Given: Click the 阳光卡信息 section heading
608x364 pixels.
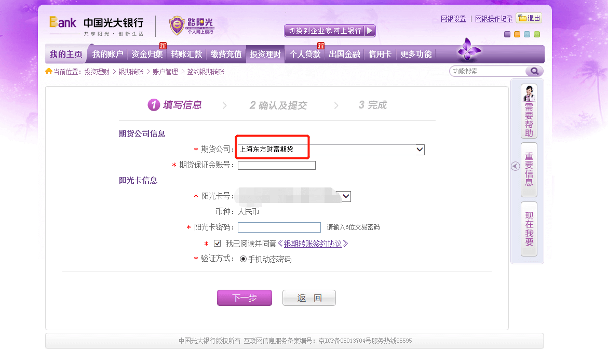Looking at the screenshot, I should [138, 180].
